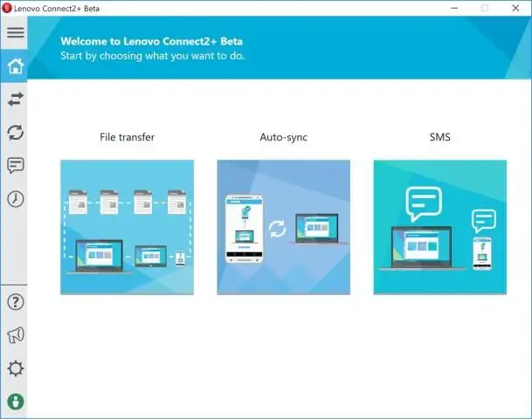
Task: Click the Lenovo Connect2+ app logo in title bar
Action: tap(7, 8)
